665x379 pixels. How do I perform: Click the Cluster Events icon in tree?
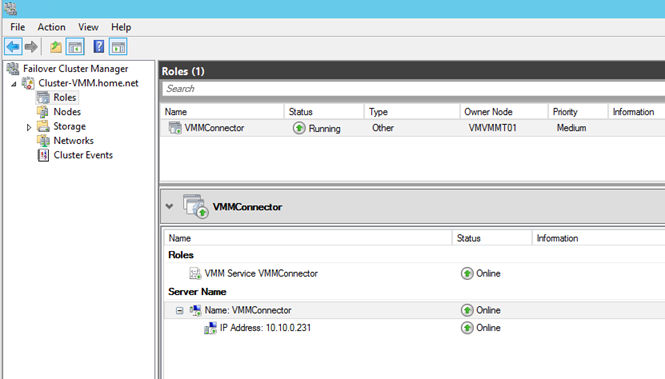(x=43, y=155)
